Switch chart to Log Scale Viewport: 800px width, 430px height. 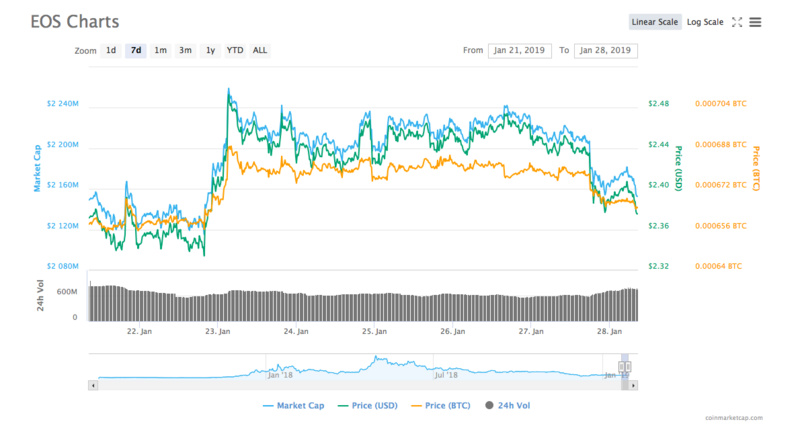(x=705, y=22)
